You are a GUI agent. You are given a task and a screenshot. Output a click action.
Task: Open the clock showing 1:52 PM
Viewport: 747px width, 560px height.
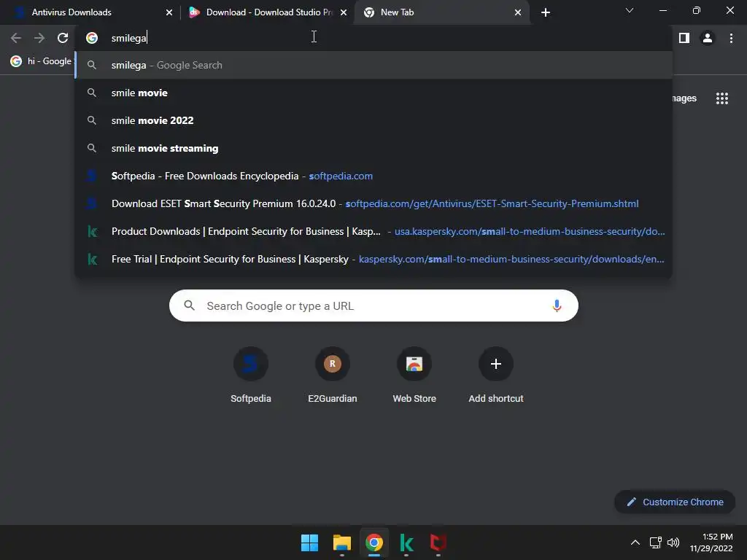pos(711,542)
